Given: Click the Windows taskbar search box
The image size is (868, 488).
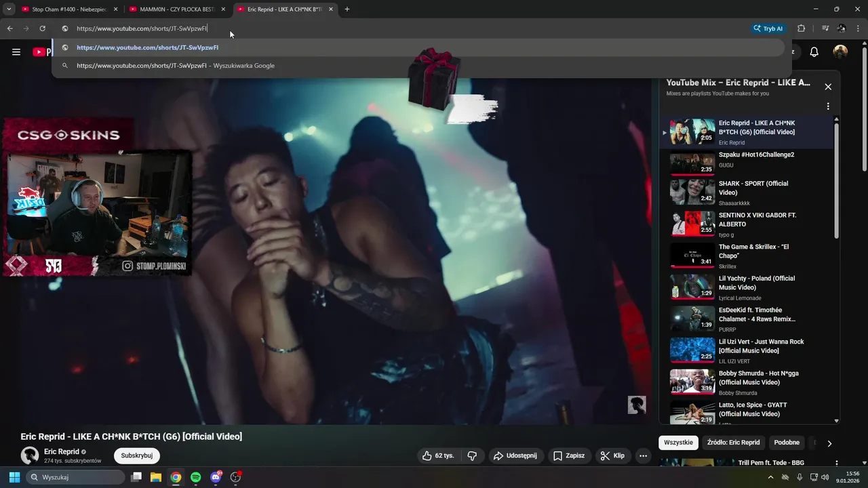Looking at the screenshot, I should tap(75, 477).
